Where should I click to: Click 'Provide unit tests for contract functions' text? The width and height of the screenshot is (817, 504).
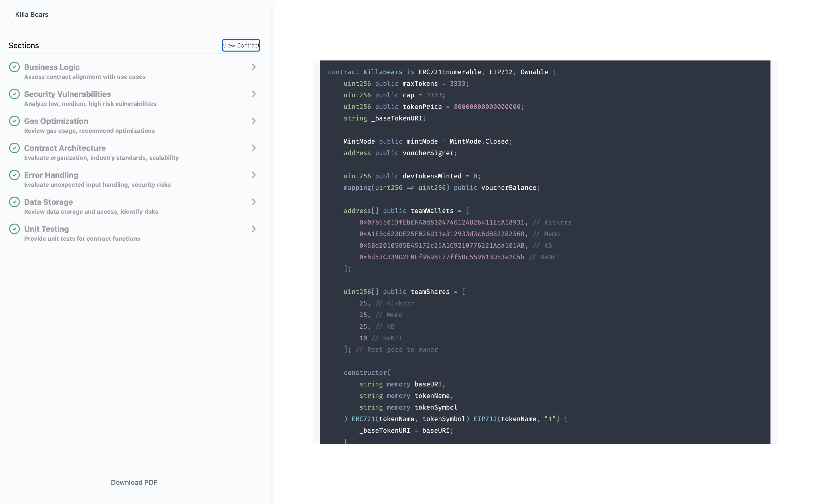(82, 239)
